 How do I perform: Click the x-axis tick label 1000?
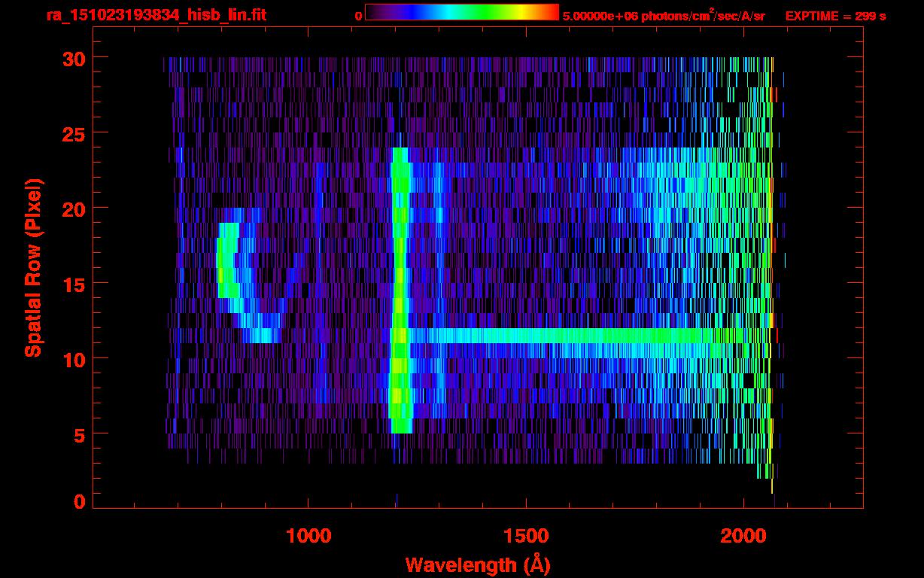click(x=309, y=536)
